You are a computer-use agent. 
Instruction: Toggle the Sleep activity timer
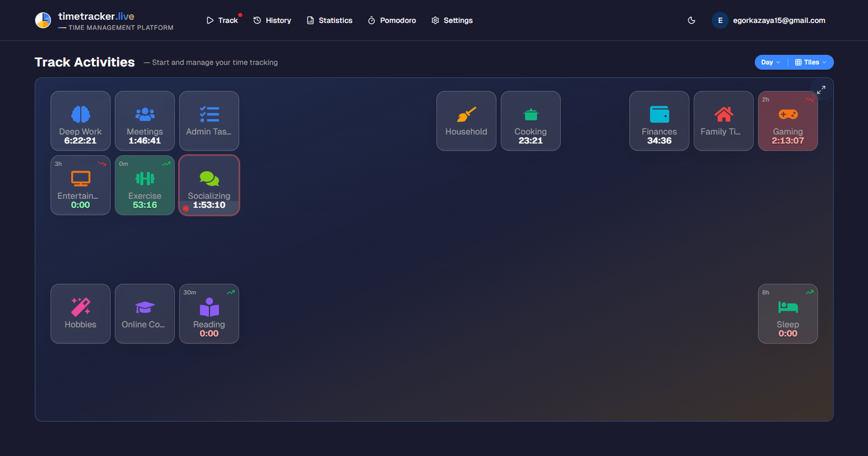point(788,314)
